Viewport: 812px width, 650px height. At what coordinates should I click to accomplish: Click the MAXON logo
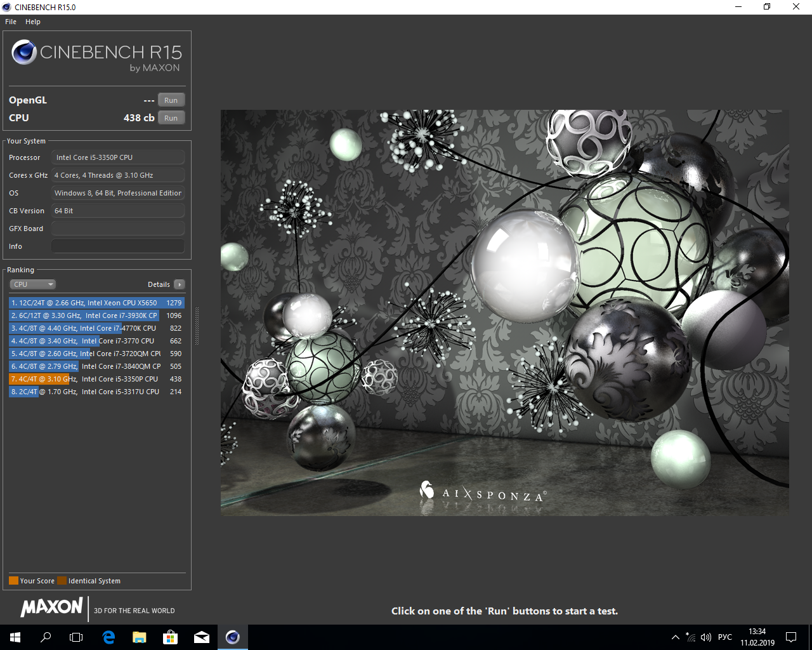[x=52, y=607]
